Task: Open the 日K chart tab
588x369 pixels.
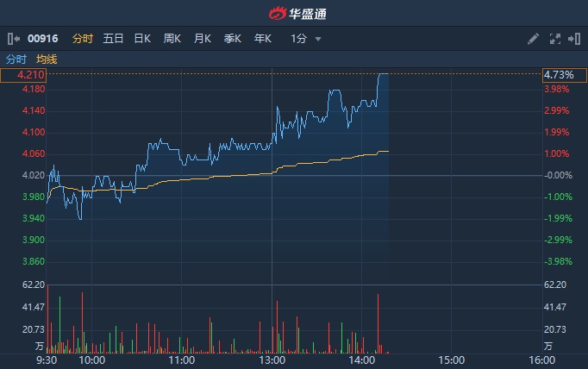Action: point(142,39)
